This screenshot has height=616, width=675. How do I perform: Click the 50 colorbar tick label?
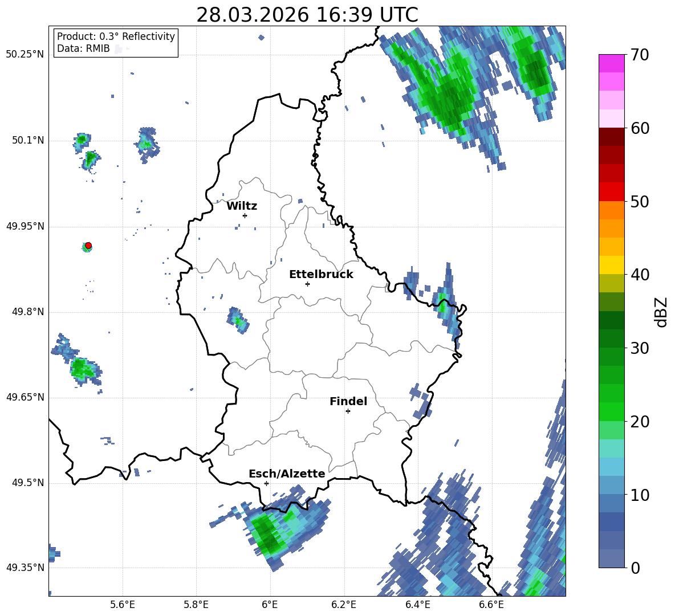click(639, 202)
